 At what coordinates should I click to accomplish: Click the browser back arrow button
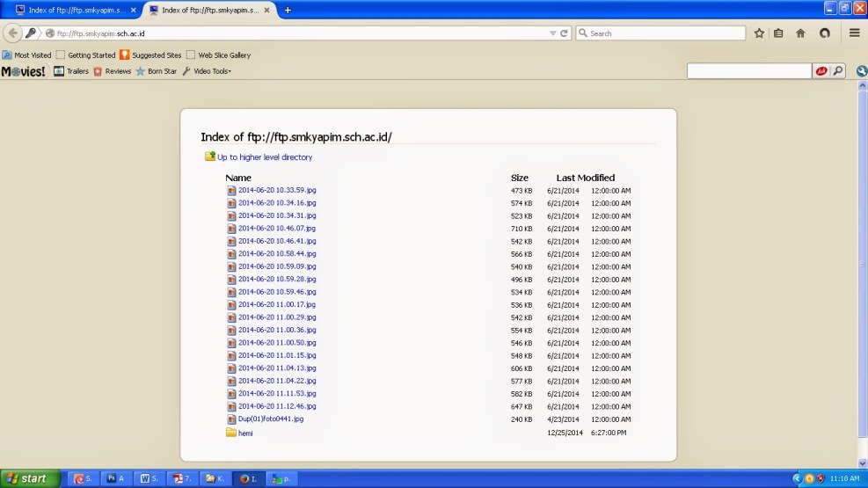12,33
